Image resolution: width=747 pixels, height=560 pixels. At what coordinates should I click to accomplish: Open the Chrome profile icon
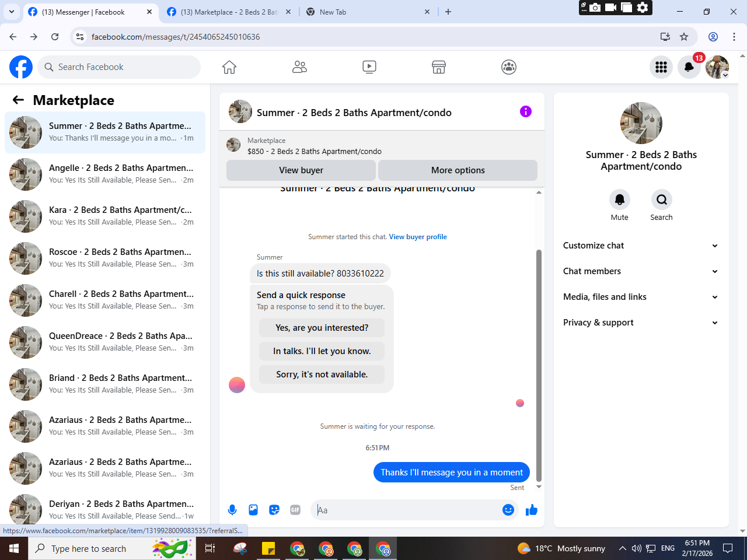click(x=713, y=37)
